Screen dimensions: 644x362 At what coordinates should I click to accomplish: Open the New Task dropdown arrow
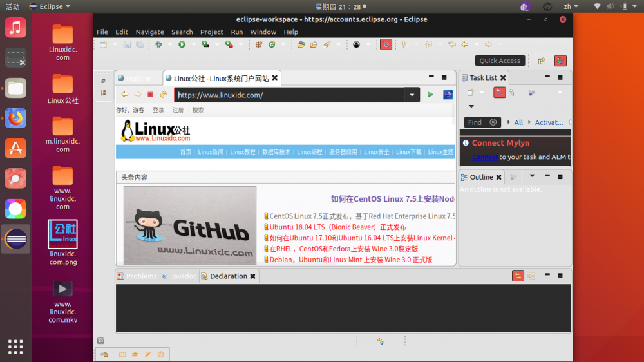482,93
